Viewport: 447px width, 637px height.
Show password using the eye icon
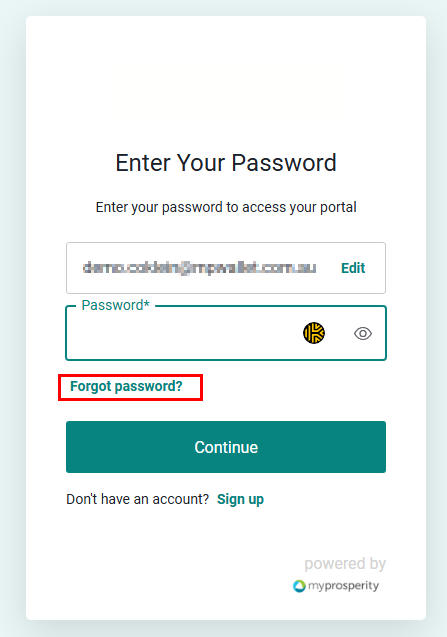(363, 334)
